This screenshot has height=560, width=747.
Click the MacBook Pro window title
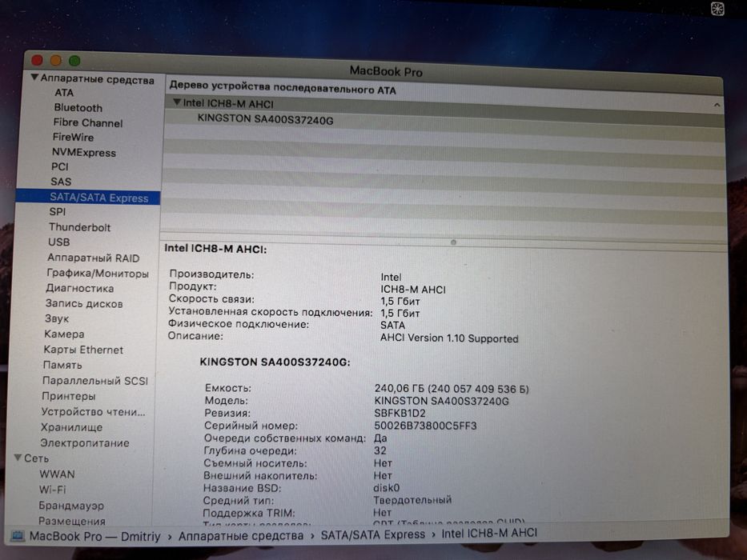point(386,71)
